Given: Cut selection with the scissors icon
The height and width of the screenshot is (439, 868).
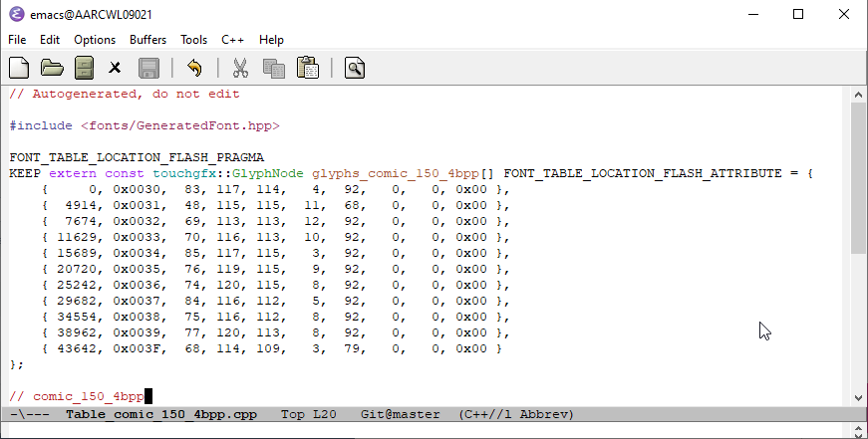Looking at the screenshot, I should click(240, 68).
